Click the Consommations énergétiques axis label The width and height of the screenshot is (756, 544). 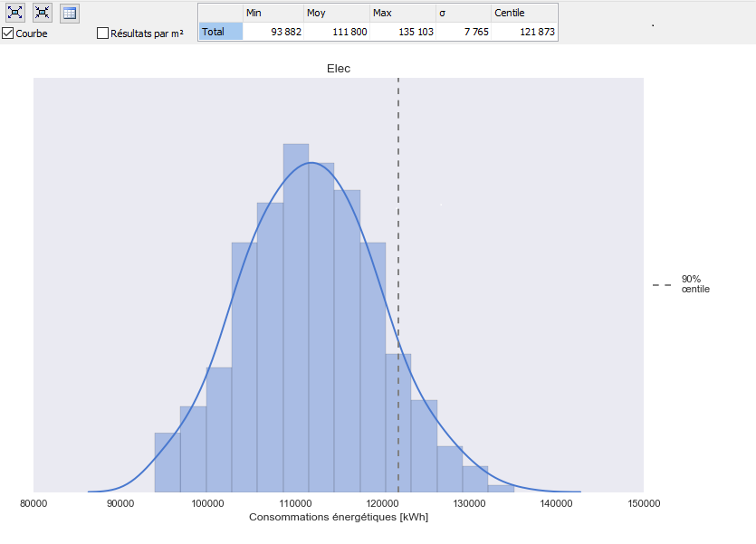(339, 517)
